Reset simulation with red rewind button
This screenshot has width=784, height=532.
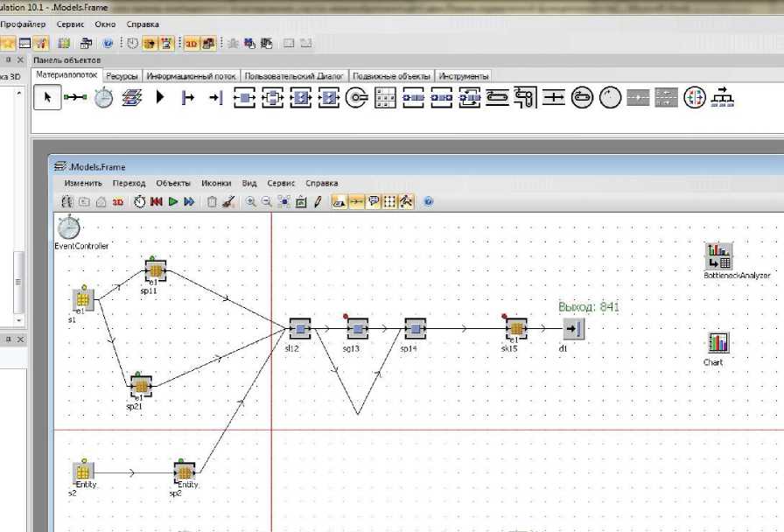[157, 202]
